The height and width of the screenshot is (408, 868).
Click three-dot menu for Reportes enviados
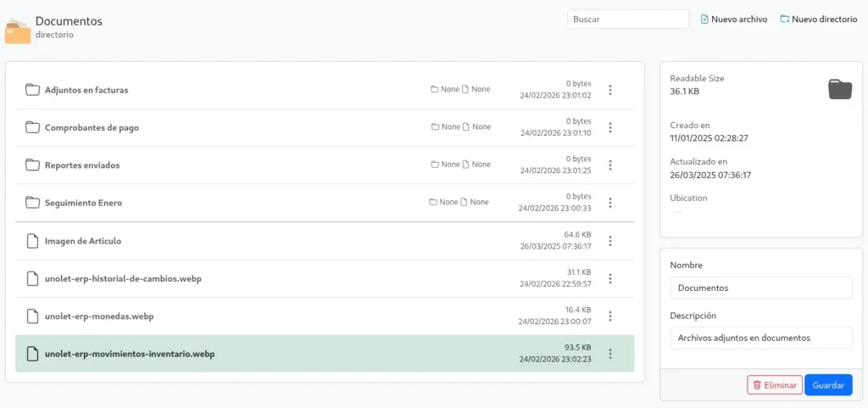pos(610,165)
